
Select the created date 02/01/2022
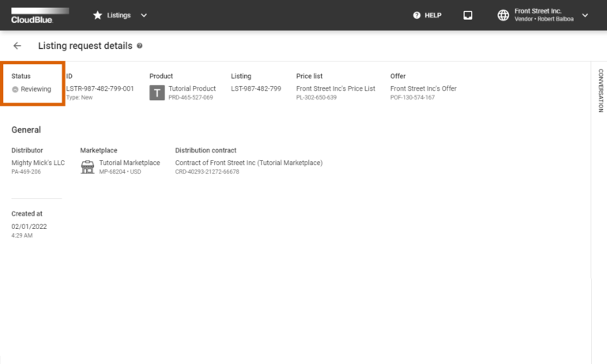click(29, 227)
